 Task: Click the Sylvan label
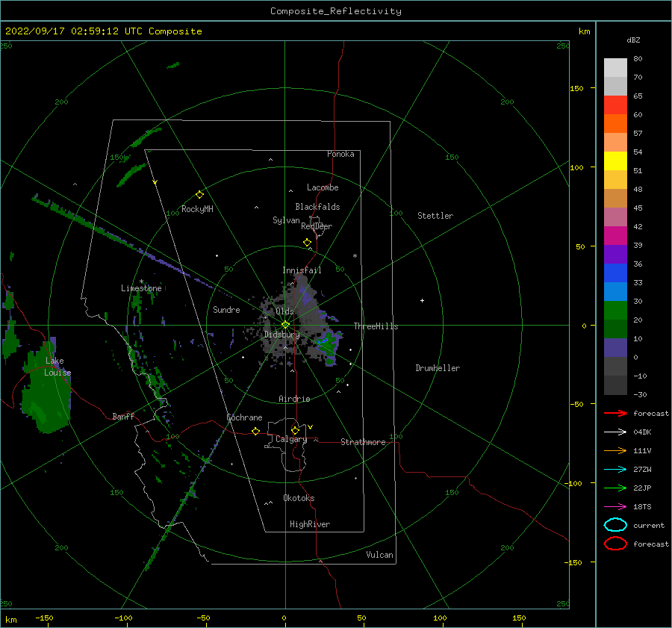(x=286, y=221)
